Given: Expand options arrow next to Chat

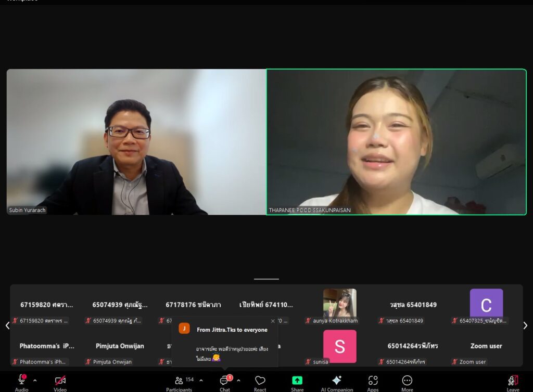Looking at the screenshot, I should [x=238, y=381].
